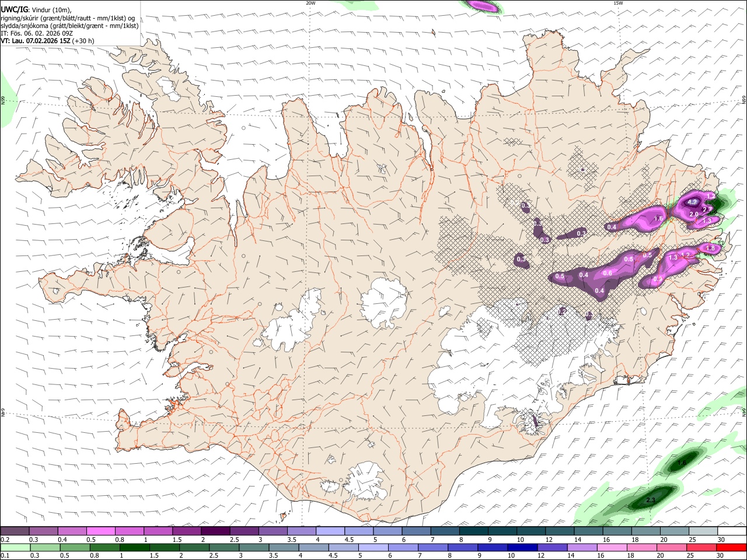The height and width of the screenshot is (560, 747).
Task: Pick dark teal swatch between 8 and 9
Action: pyautogui.click(x=474, y=531)
